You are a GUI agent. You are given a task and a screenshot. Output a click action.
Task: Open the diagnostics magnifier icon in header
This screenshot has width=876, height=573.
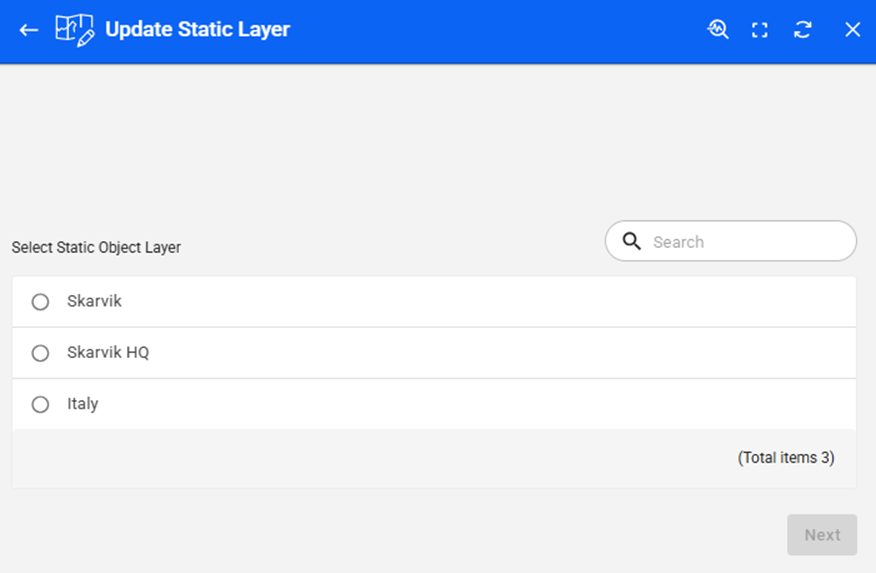pyautogui.click(x=717, y=30)
